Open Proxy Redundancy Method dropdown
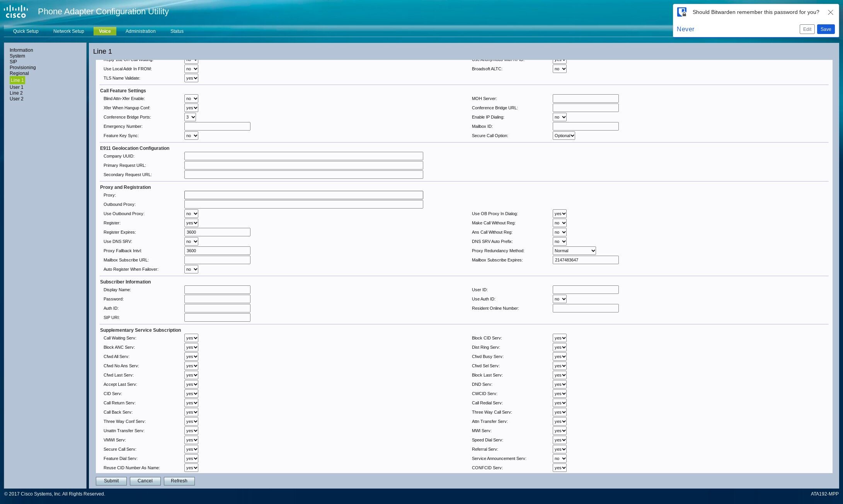Viewport: 843px width, 504px height. 574,251
